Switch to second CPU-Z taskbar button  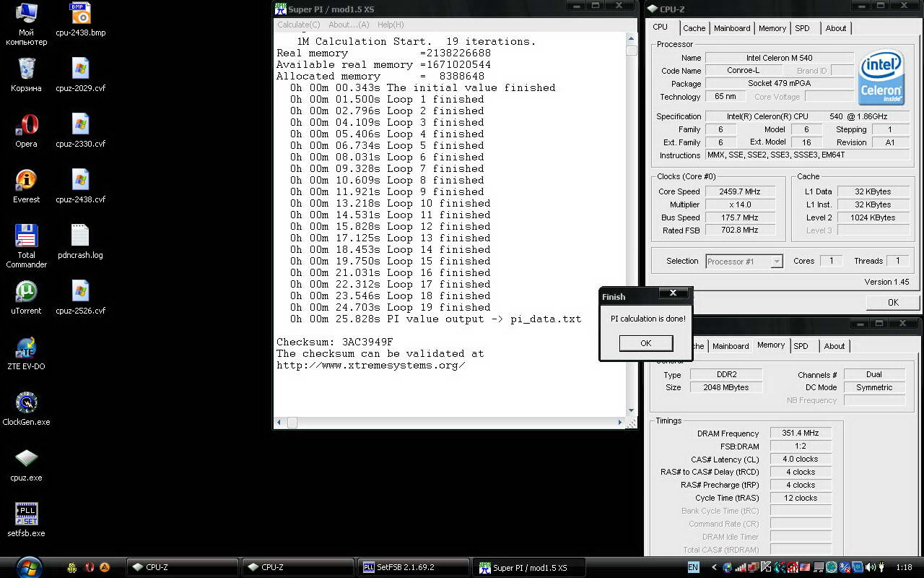[298, 568]
